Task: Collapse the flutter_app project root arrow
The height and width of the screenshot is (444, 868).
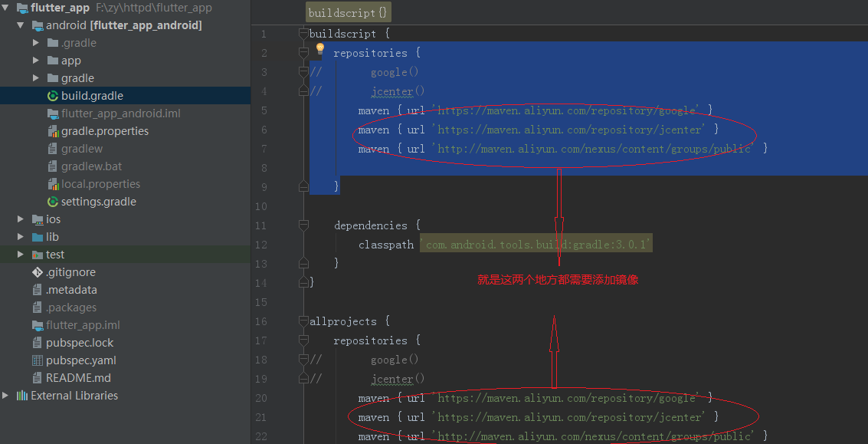Action: tap(5, 8)
